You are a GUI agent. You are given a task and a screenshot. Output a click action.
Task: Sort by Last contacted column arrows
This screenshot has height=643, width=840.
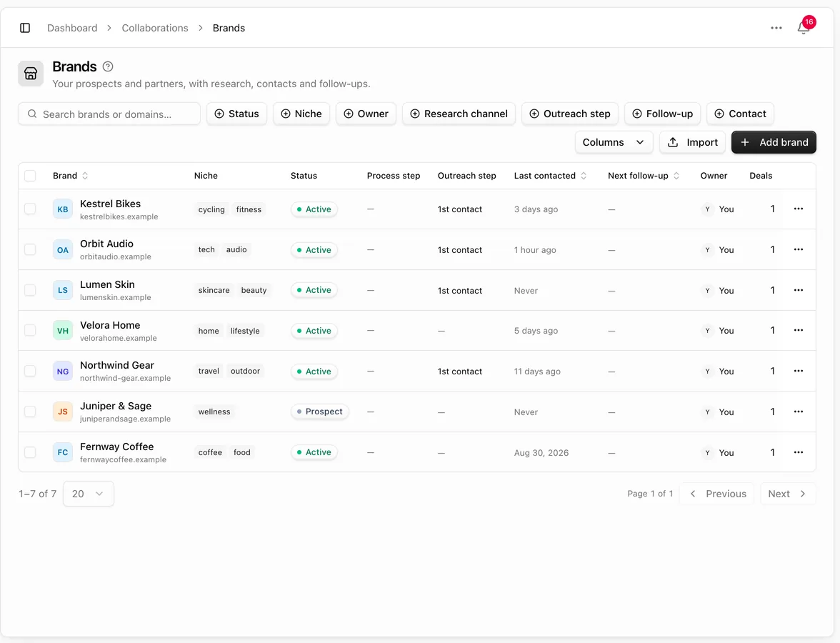[584, 176]
